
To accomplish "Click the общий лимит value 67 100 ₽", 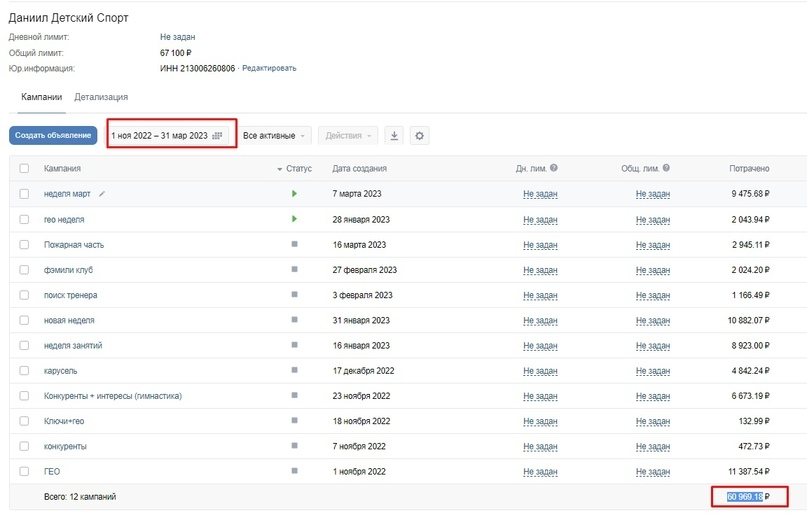I will pyautogui.click(x=176, y=53).
